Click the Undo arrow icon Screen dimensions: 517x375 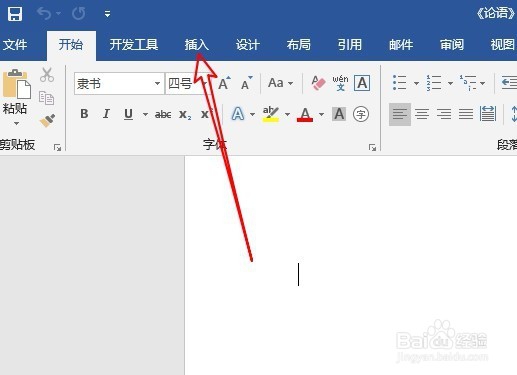(44, 14)
